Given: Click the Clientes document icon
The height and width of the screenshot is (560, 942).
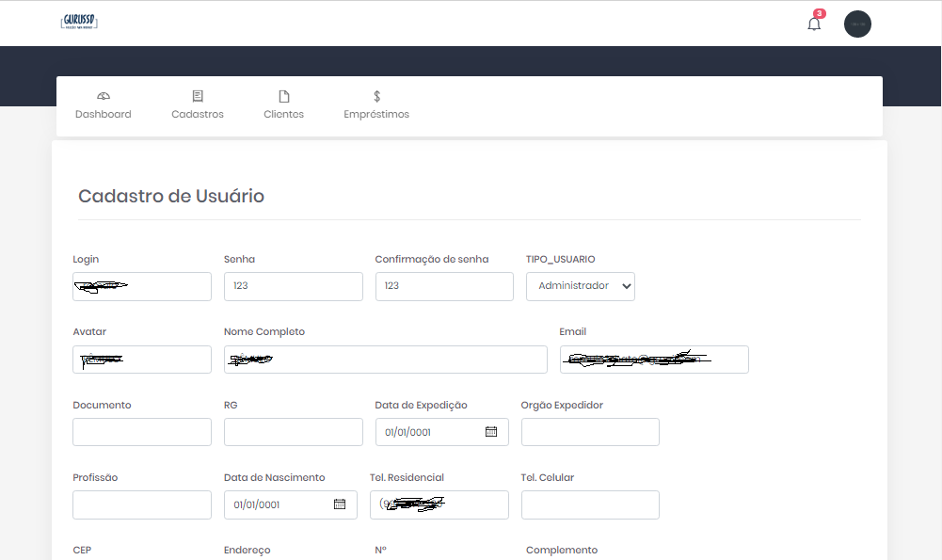Looking at the screenshot, I should click(283, 96).
